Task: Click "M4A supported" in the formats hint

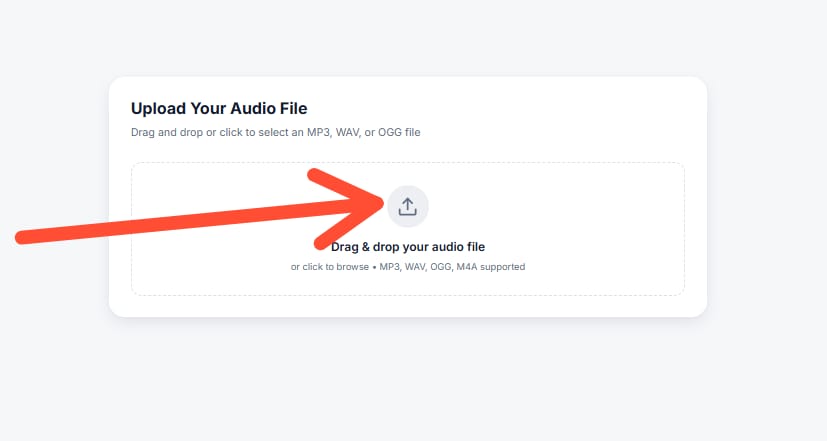Action: tap(491, 267)
